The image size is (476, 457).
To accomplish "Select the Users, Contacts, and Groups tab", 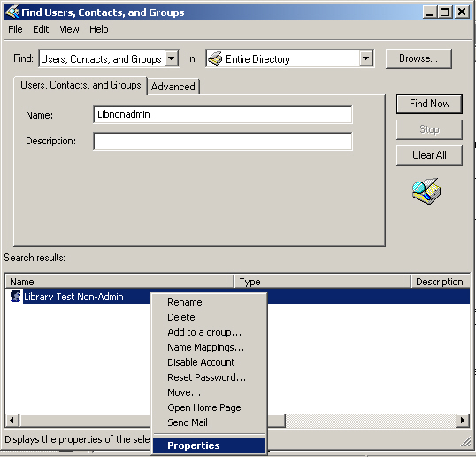I will point(81,85).
